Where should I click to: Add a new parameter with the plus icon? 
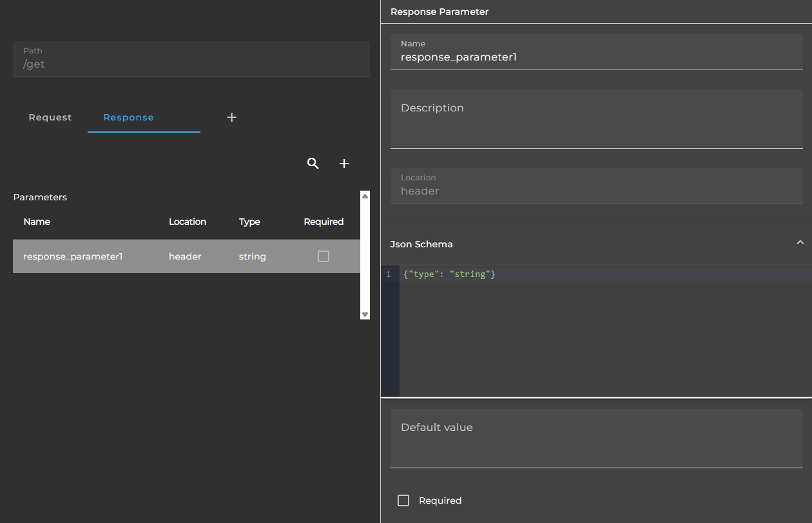344,164
